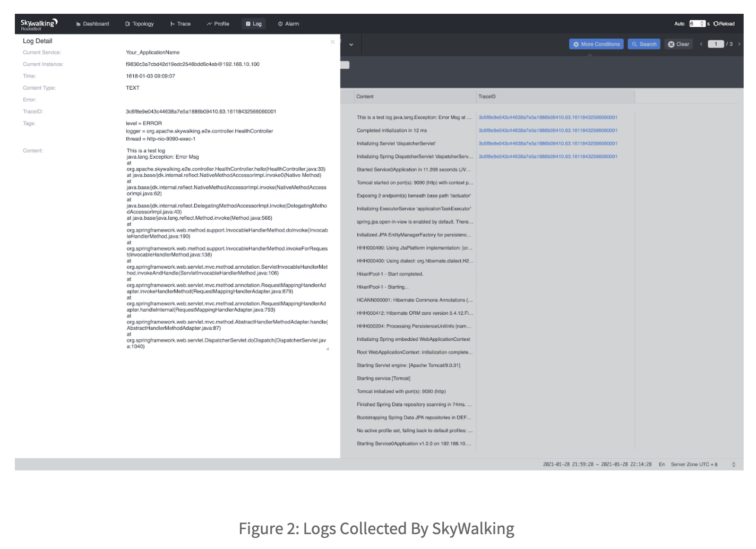Select log row 'HHH000204: Processing PersistenceUnitInfo'
This screenshot has height=549, width=756.
point(414,326)
